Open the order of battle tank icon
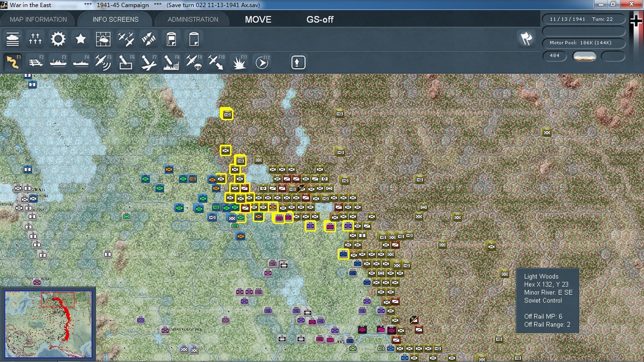This screenshot has width=644, height=362. coord(13,39)
